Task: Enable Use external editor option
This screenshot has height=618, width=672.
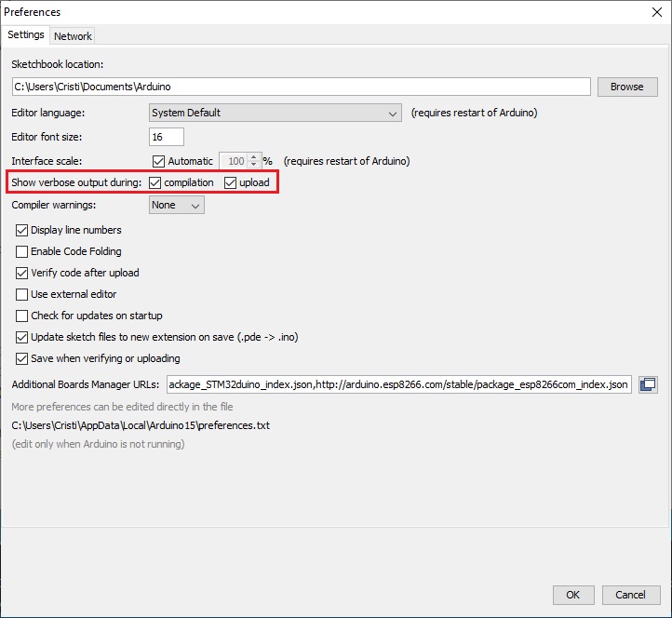Action: [21, 294]
